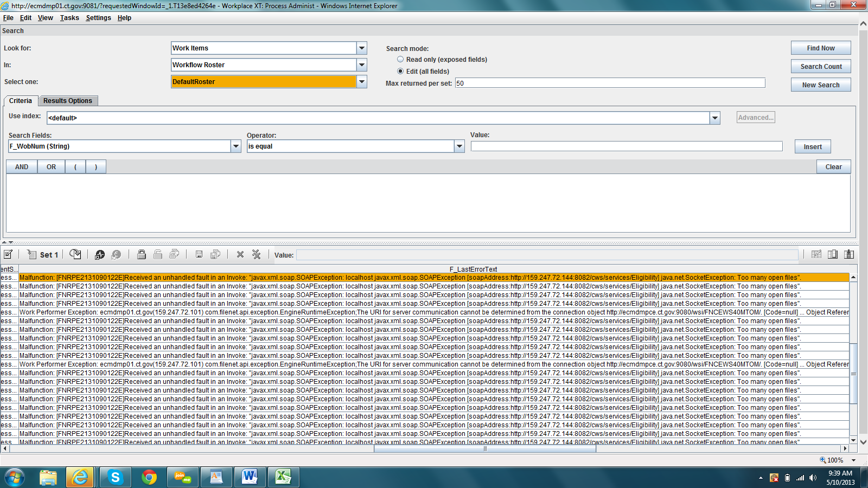Image resolution: width=868 pixels, height=488 pixels.
Task: Select the delete work item icon (X)
Action: (x=240, y=254)
